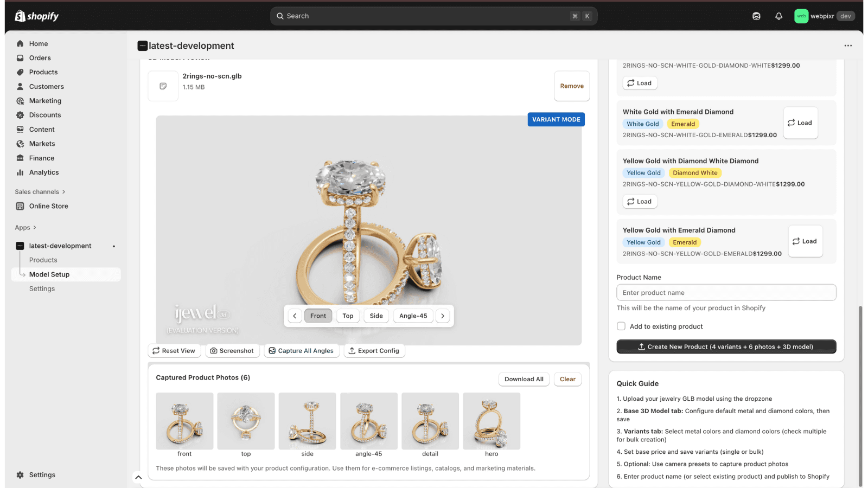Load the white gold diamond white variant
Screen dimensions: 868x488
point(640,83)
